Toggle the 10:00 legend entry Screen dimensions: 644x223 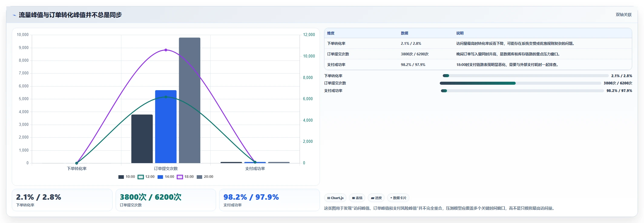point(126,177)
